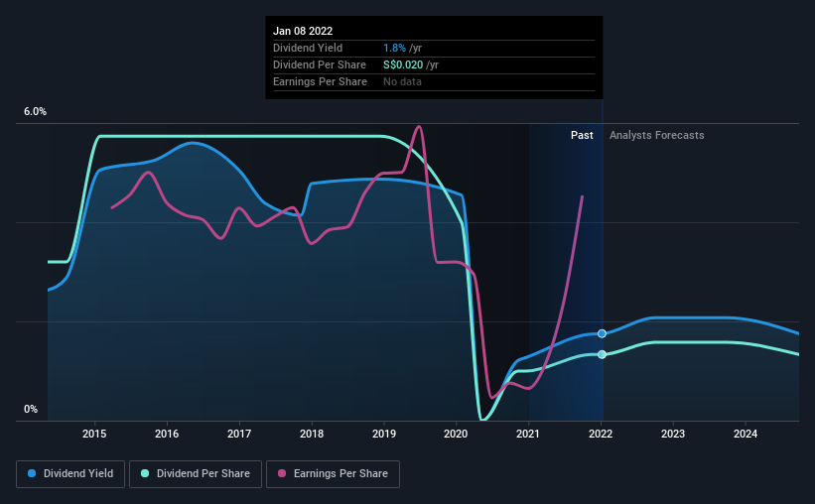Click the 2015 x-axis year label

click(94, 434)
